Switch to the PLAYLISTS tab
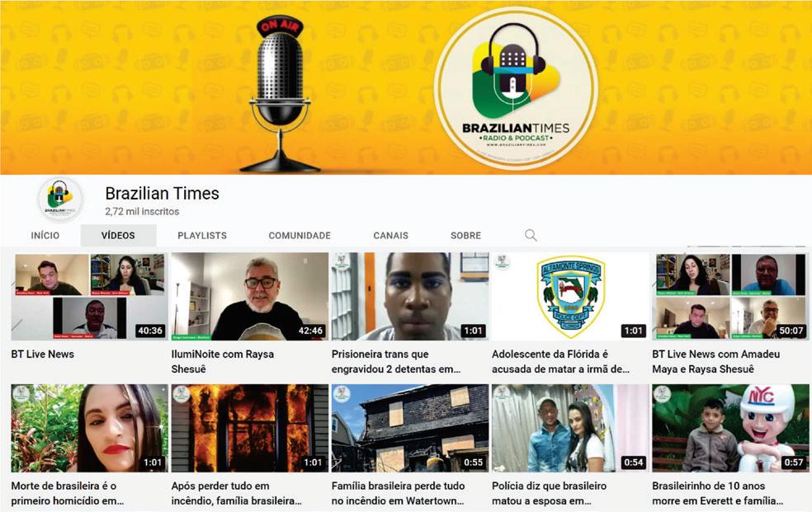812x512 pixels. coord(202,235)
